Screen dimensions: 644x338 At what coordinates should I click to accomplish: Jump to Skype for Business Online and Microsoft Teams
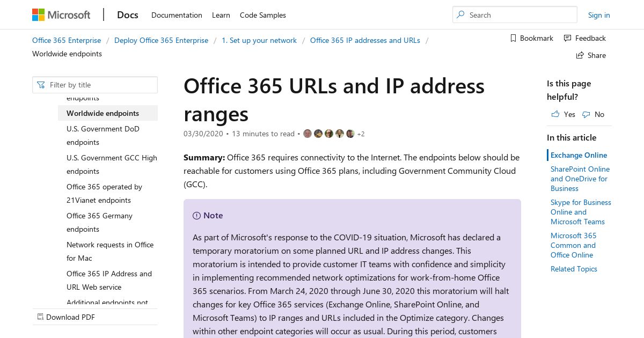(581, 212)
